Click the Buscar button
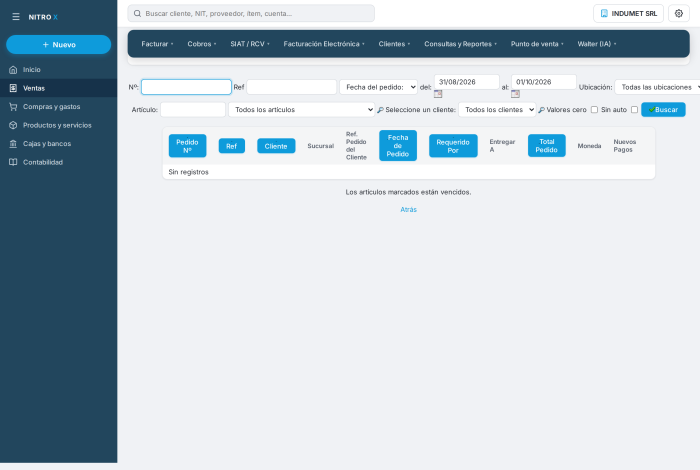The height and width of the screenshot is (470, 700). pos(663,110)
